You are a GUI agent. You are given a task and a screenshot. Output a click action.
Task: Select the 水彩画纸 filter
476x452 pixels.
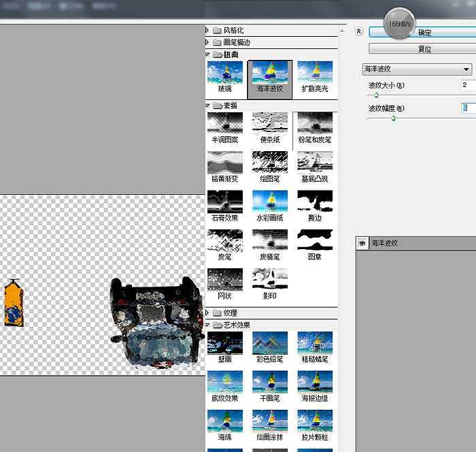click(270, 202)
